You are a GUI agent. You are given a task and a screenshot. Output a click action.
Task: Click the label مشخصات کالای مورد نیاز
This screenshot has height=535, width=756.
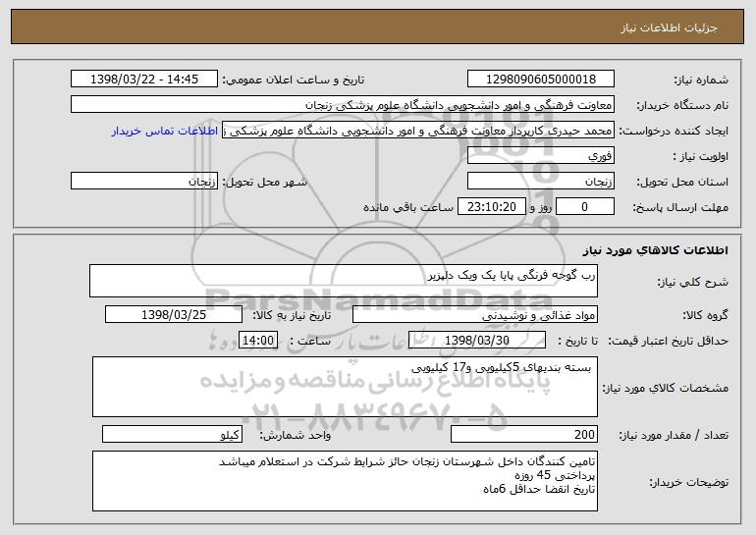pyautogui.click(x=666, y=388)
